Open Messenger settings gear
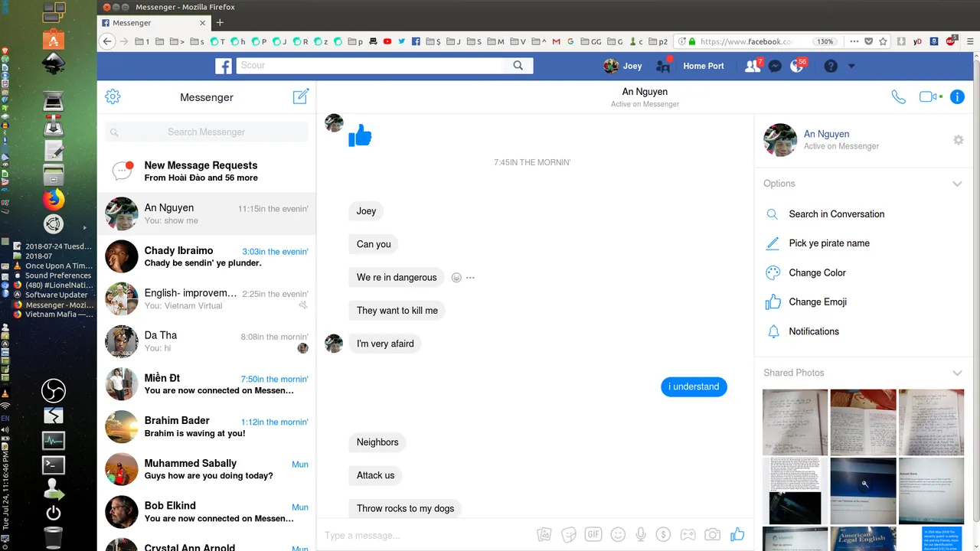 113,96
